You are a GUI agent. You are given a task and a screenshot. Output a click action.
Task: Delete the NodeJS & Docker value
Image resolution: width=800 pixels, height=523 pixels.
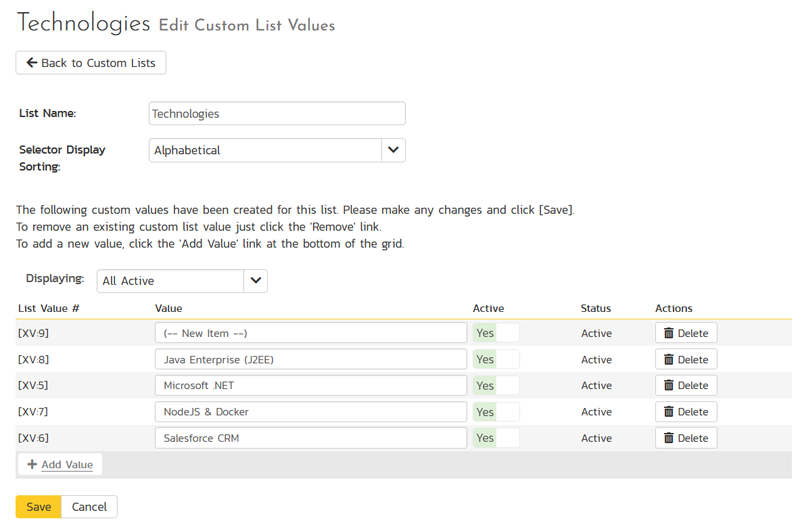pos(686,412)
